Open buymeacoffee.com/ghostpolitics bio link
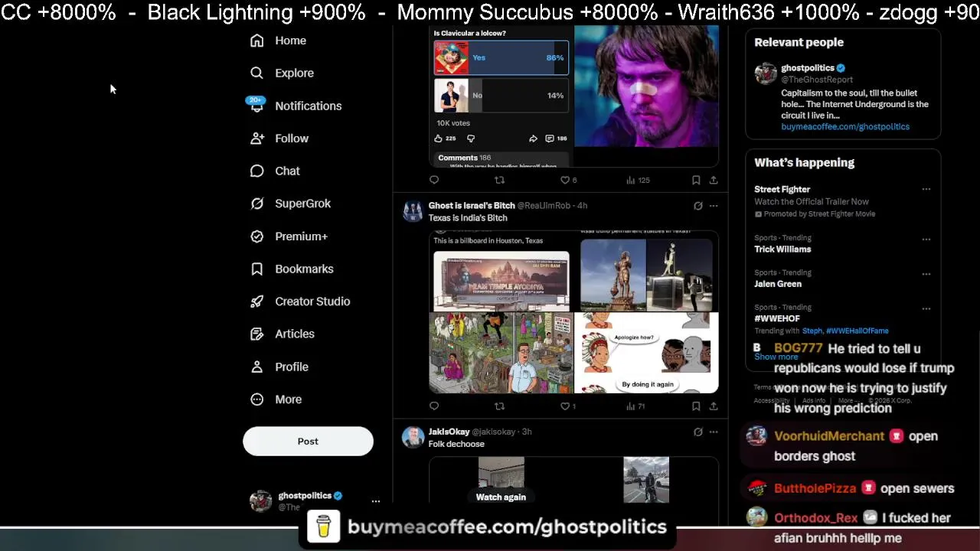This screenshot has height=551, width=980. (845, 127)
